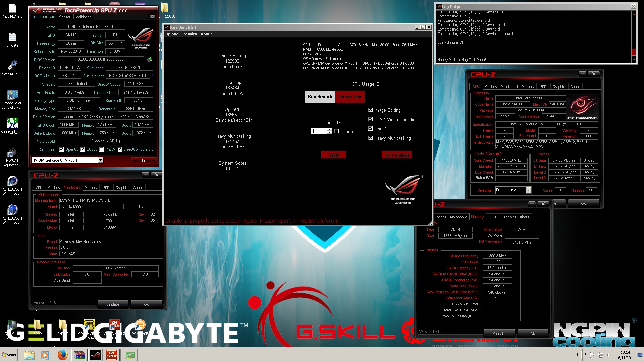Open Upload menu in RealBench

click(172, 34)
